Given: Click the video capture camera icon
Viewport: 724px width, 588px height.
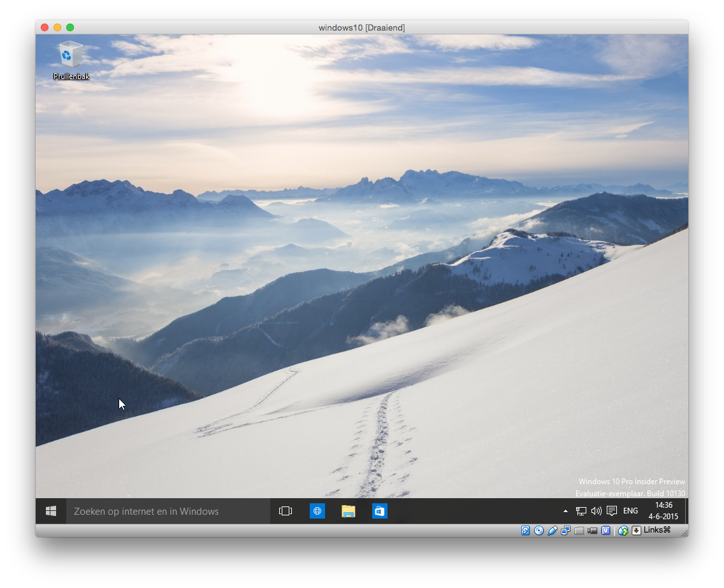Looking at the screenshot, I should (x=592, y=531).
